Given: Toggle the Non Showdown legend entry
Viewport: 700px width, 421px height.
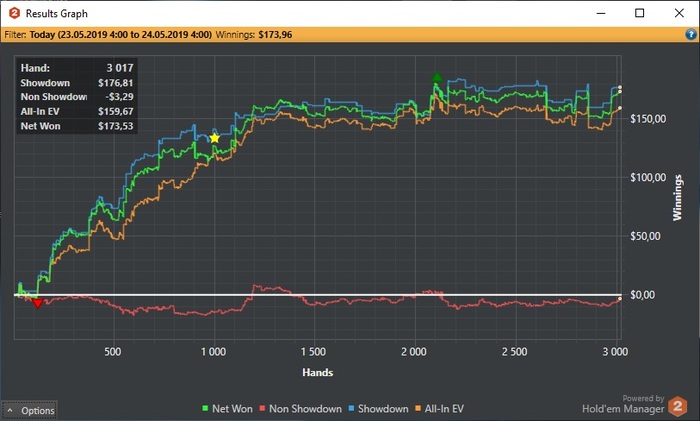Looking at the screenshot, I should (300, 408).
